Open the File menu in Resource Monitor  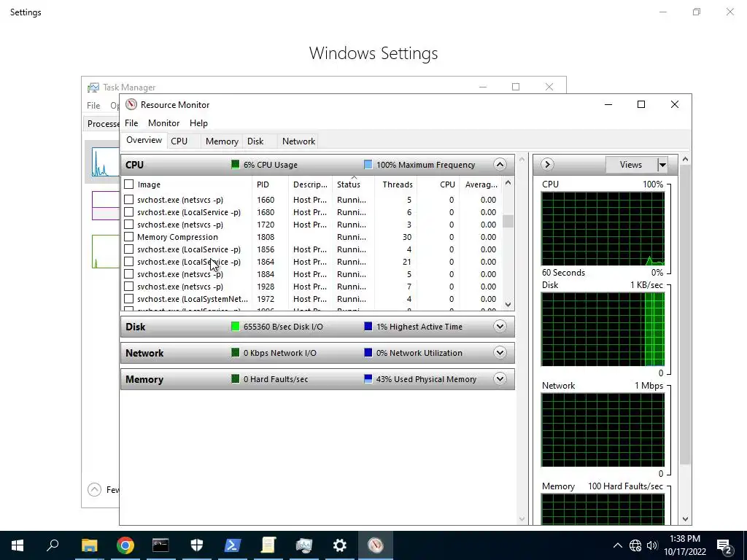(131, 122)
